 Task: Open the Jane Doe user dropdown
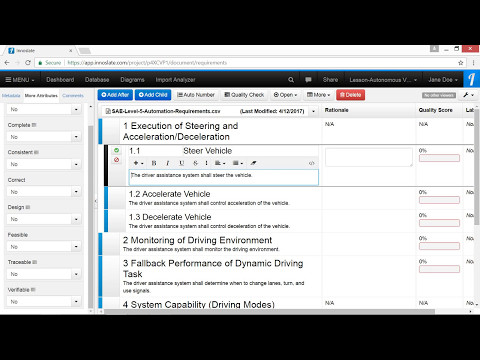tap(443, 80)
